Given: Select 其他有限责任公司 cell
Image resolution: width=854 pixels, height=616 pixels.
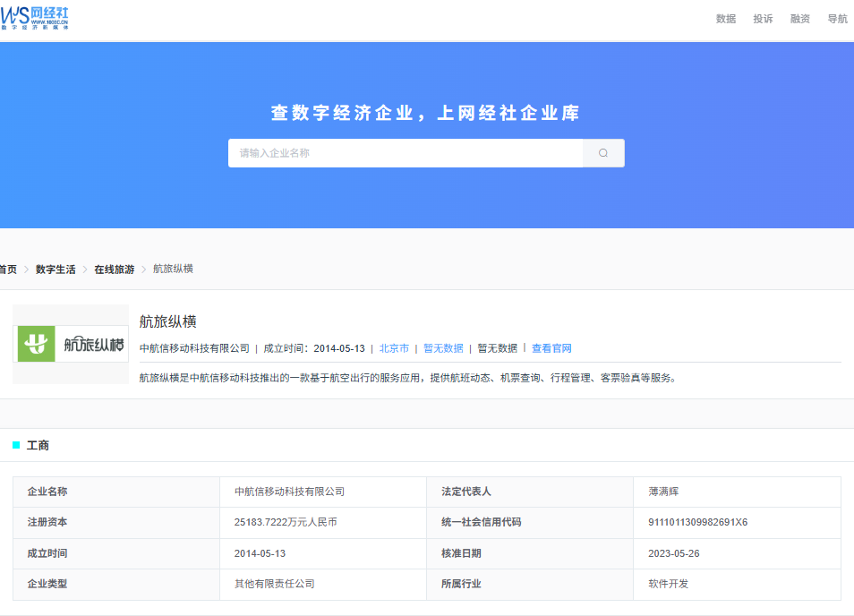Looking at the screenshot, I should [323, 585].
